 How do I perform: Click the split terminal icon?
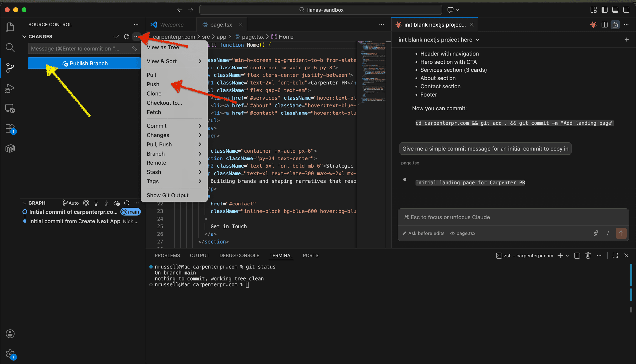pos(577,255)
